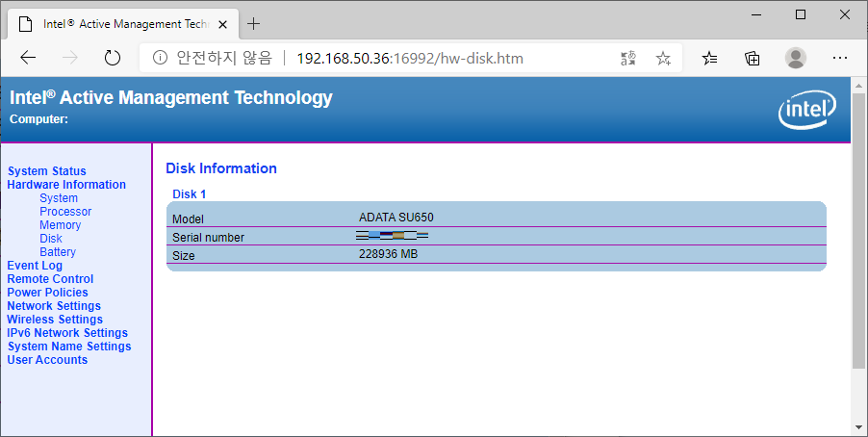Click the page vertical scrollbar thumb
Viewport: 868px width, 437px height.
click(x=858, y=231)
